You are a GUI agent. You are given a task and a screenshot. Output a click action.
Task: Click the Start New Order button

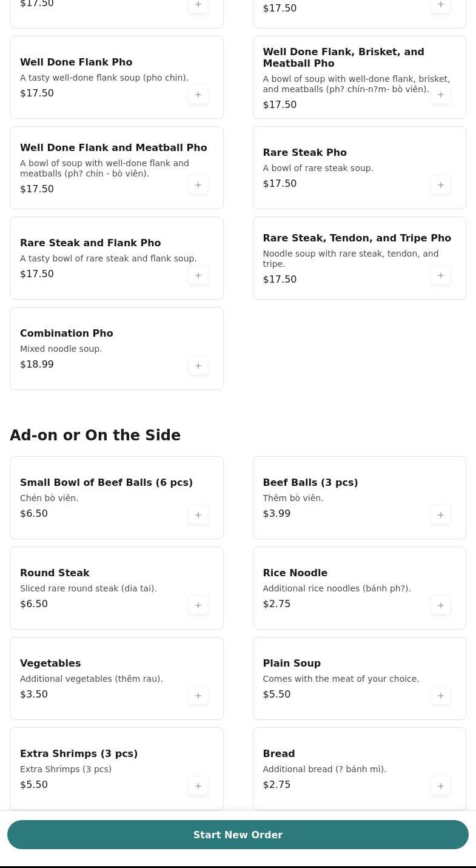coord(238,835)
